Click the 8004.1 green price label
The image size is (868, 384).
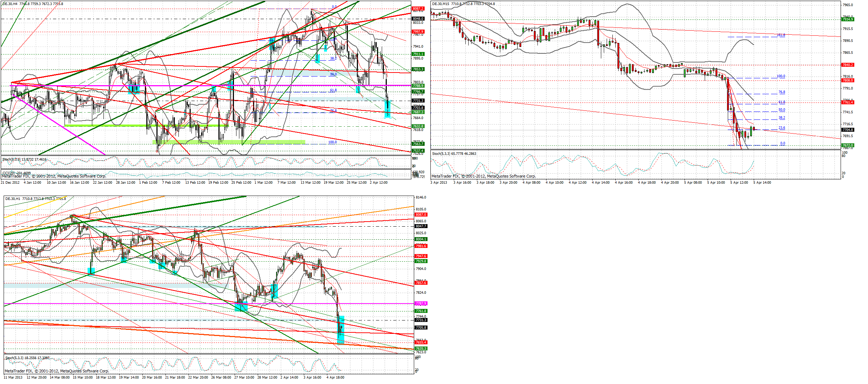pyautogui.click(x=421, y=239)
